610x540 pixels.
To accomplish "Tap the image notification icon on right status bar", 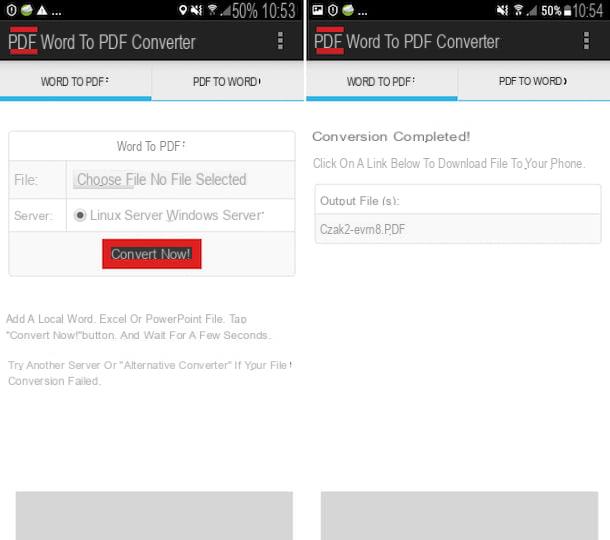I will pyautogui.click(x=317, y=10).
